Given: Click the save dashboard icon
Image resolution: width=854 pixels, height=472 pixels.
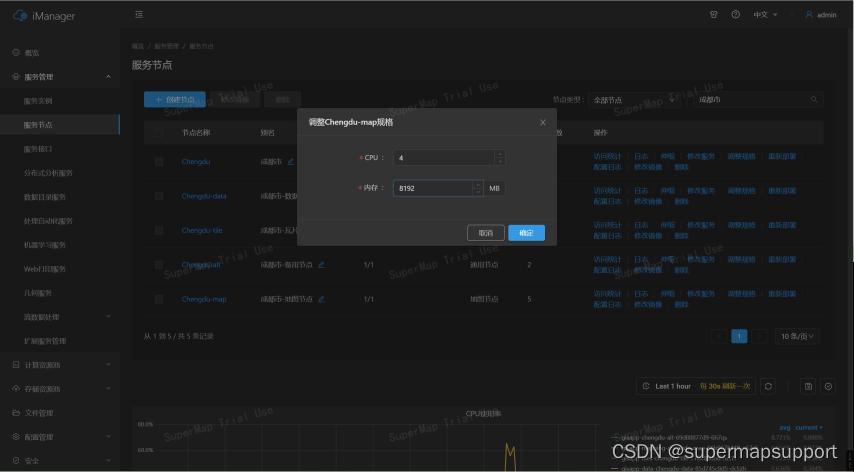Looking at the screenshot, I should [808, 386].
